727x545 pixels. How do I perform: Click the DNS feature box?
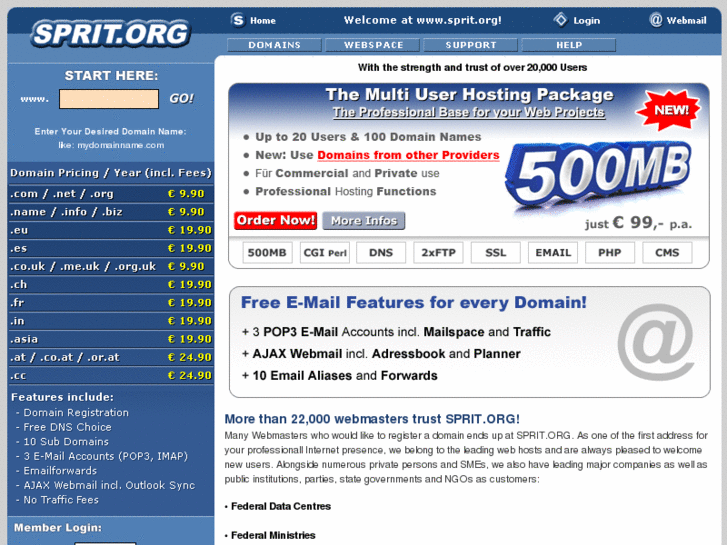click(x=381, y=253)
